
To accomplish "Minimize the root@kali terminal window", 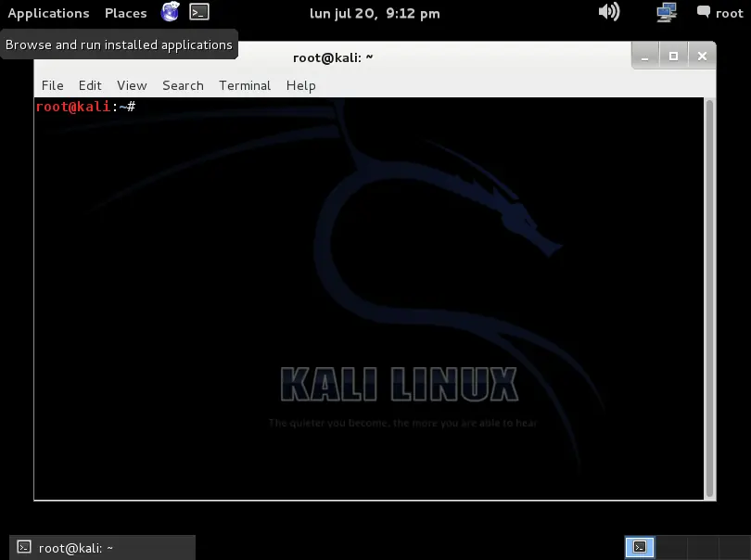I will point(644,56).
